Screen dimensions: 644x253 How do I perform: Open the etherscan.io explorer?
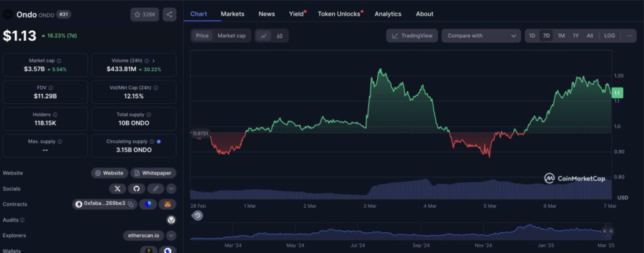[x=144, y=235]
